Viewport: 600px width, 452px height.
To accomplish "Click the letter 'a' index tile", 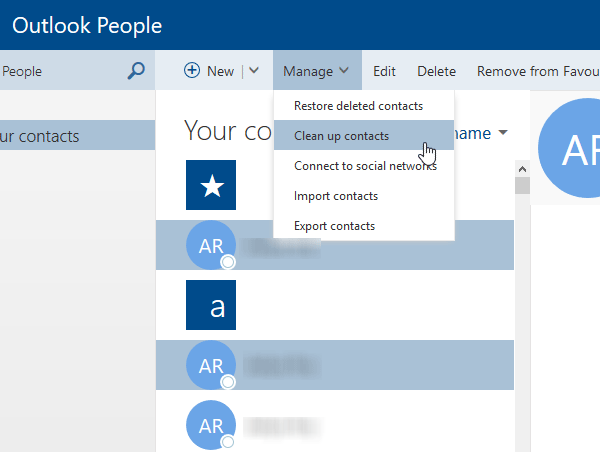I will point(211,305).
